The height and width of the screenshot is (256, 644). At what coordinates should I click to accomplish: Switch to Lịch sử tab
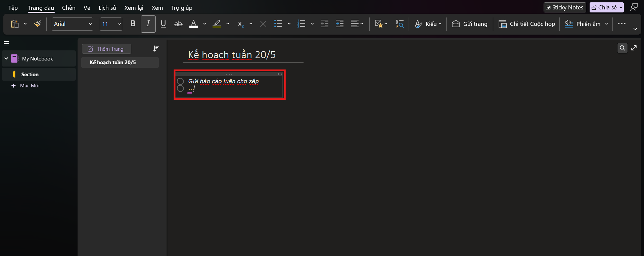[107, 8]
